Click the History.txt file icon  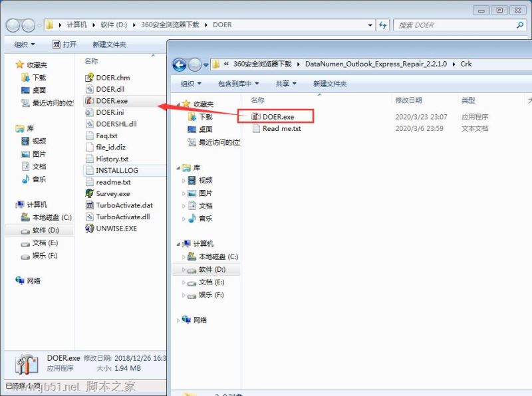tap(90, 159)
